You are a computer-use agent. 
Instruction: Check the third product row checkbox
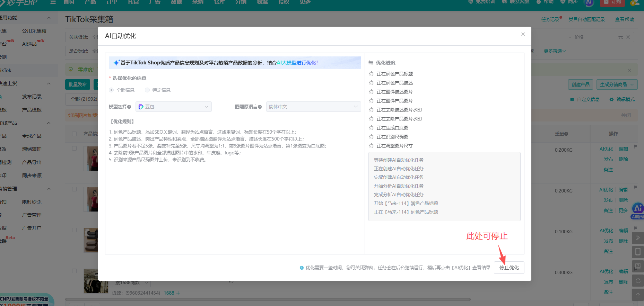tap(74, 230)
